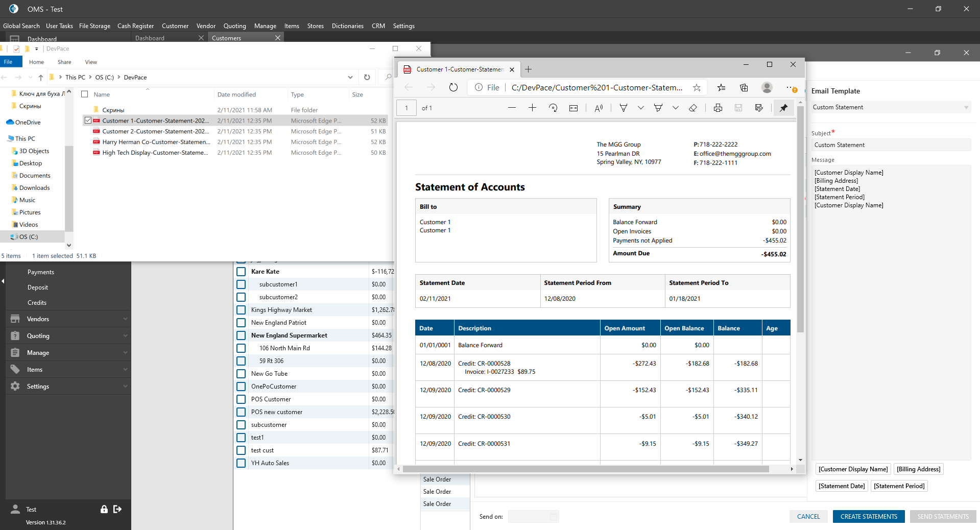Refresh the PDF browser page

point(453,87)
